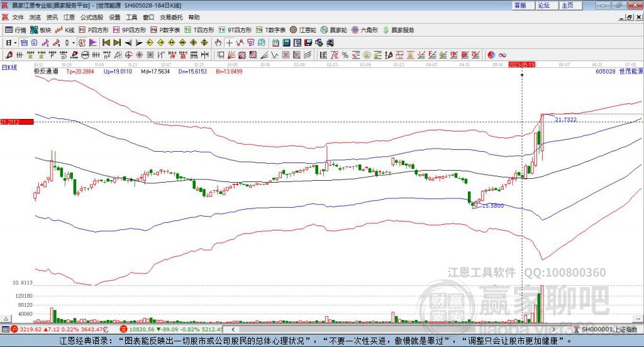Click the red 21.2112 price label
Image resolution: width=644 pixels, height=347 pixels.
[17, 122]
